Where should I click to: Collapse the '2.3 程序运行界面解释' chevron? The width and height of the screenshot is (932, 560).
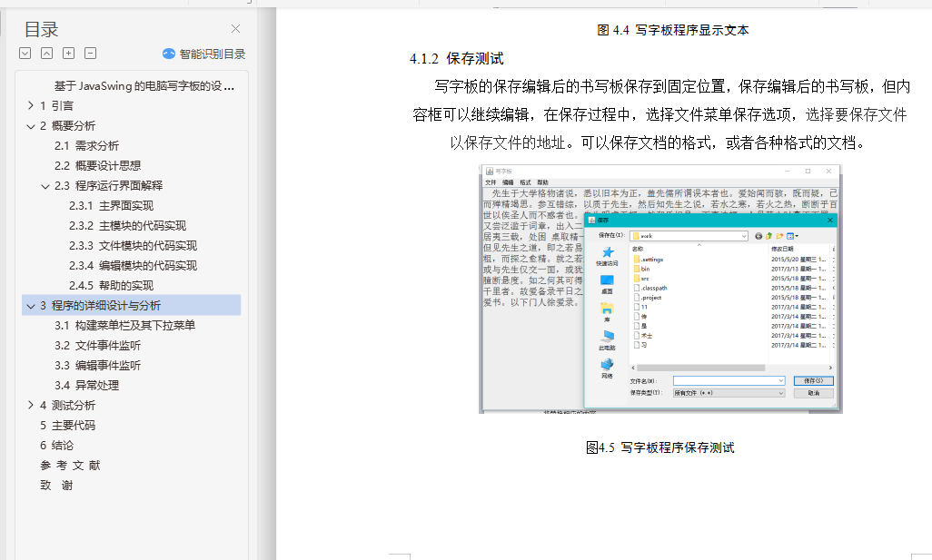(x=45, y=186)
